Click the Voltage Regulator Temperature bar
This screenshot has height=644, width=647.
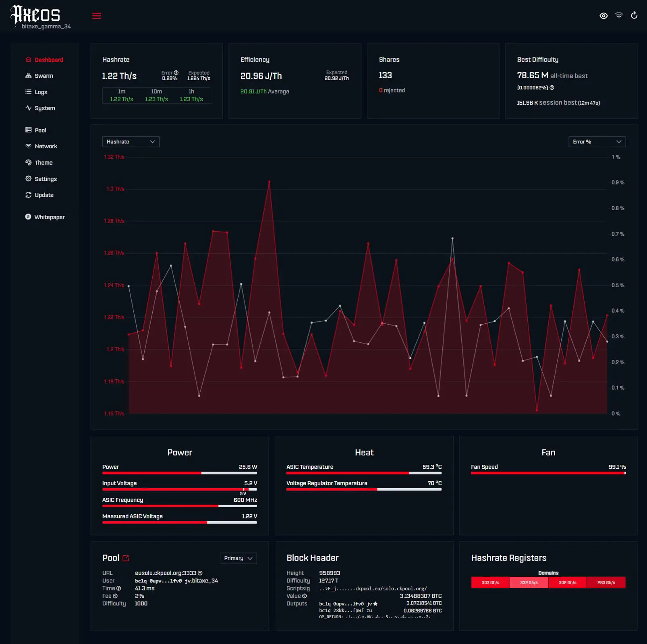coord(364,489)
